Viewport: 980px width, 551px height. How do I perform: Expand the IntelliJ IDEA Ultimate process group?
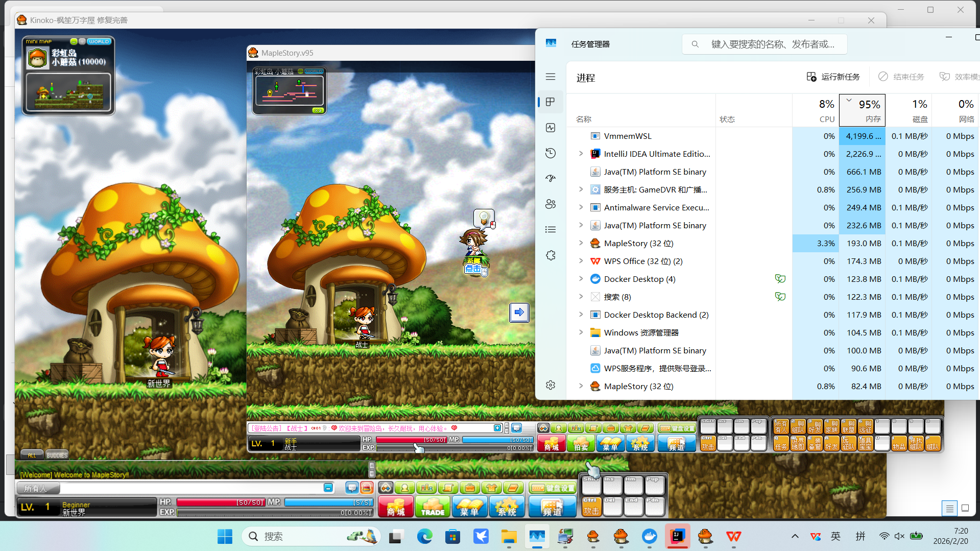[581, 154]
